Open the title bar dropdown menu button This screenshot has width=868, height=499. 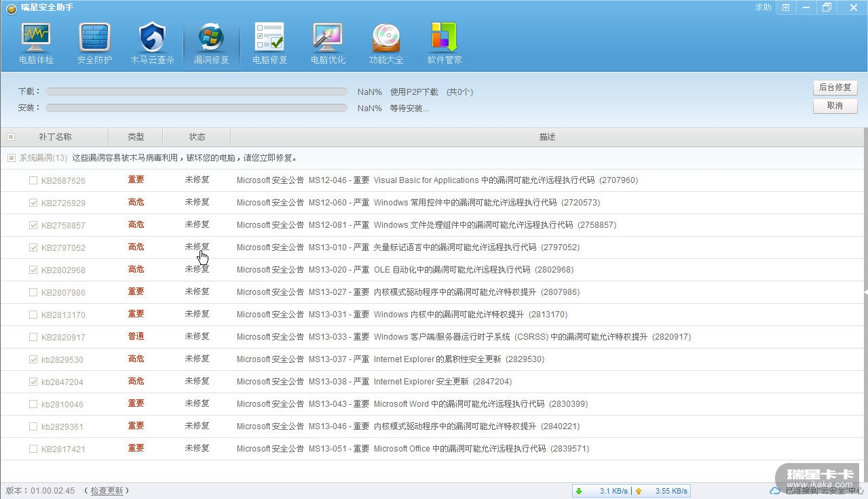(786, 7)
